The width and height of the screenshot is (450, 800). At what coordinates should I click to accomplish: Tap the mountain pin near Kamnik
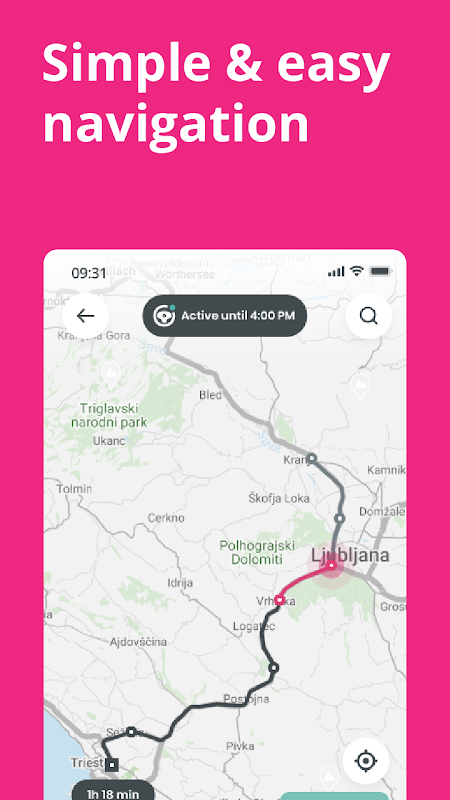click(x=360, y=386)
